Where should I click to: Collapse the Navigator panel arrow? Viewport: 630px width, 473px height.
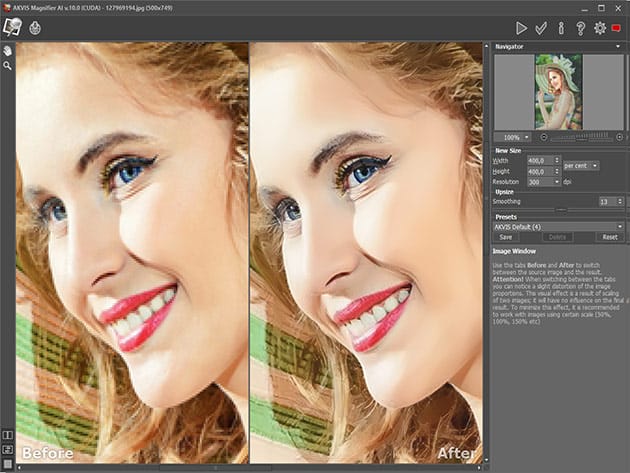620,47
